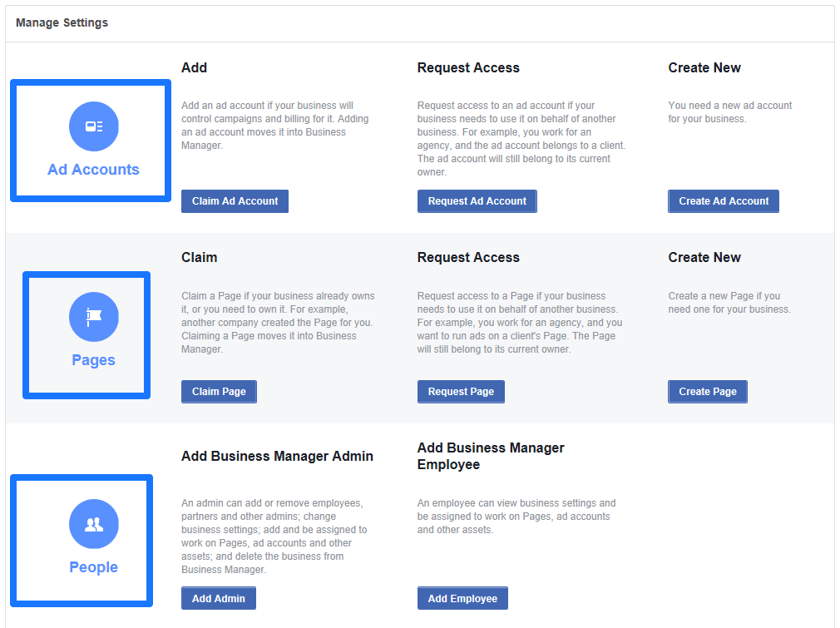Select the Ad Accounts label

[93, 170]
